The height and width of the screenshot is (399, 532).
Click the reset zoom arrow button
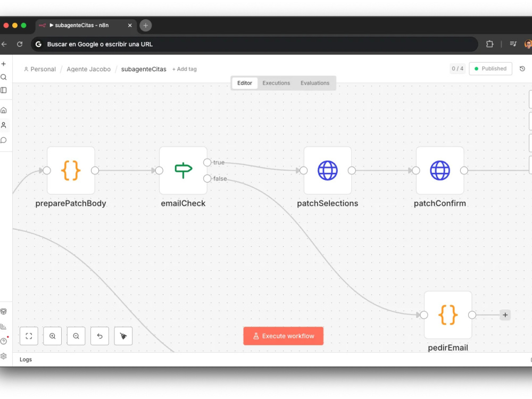click(x=100, y=336)
